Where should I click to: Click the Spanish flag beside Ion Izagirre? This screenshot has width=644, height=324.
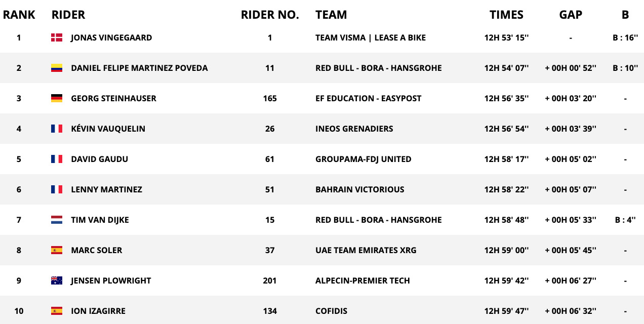[x=57, y=311]
